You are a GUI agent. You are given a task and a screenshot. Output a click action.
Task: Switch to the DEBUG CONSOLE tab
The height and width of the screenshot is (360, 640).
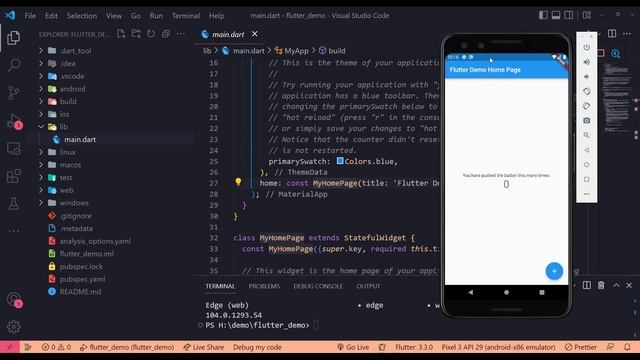(318, 286)
